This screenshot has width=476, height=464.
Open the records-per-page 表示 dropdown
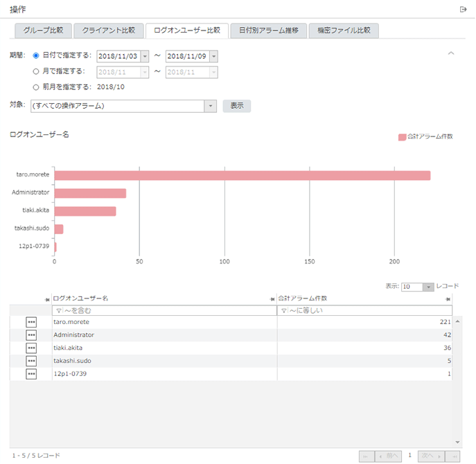[428, 287]
